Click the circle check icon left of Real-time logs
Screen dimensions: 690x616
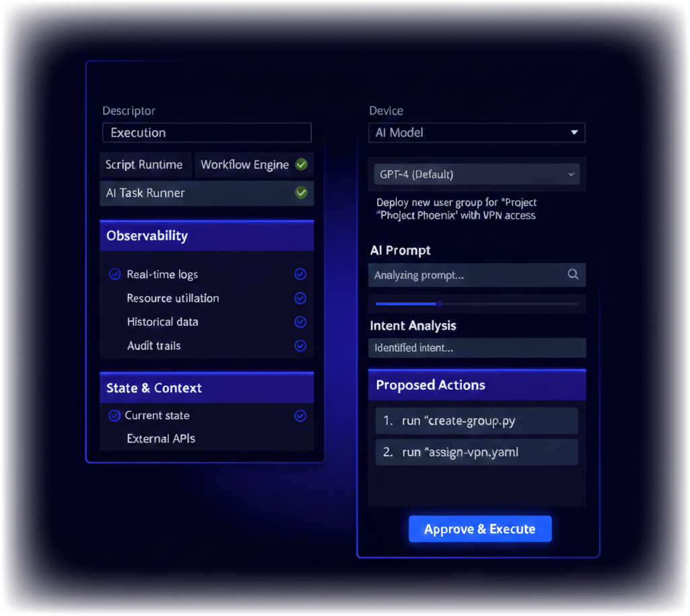point(114,275)
